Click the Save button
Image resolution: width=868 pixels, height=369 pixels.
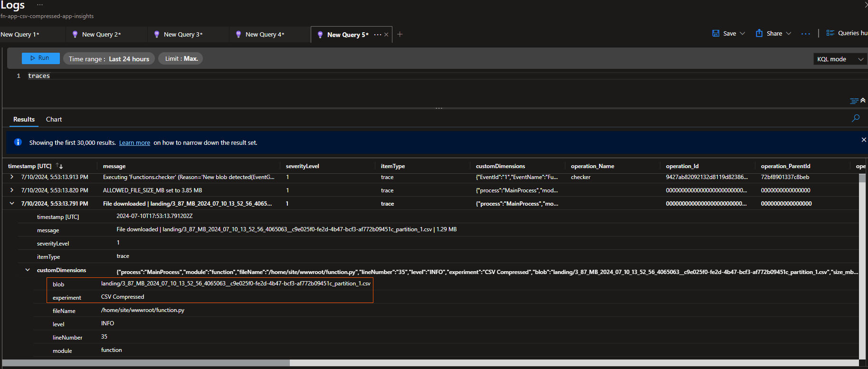(724, 33)
